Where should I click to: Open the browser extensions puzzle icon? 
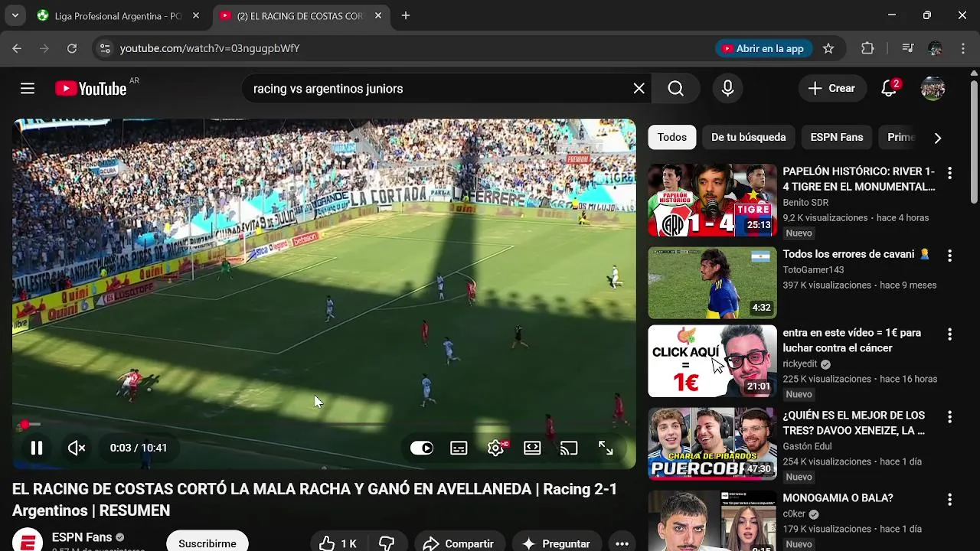point(867,48)
